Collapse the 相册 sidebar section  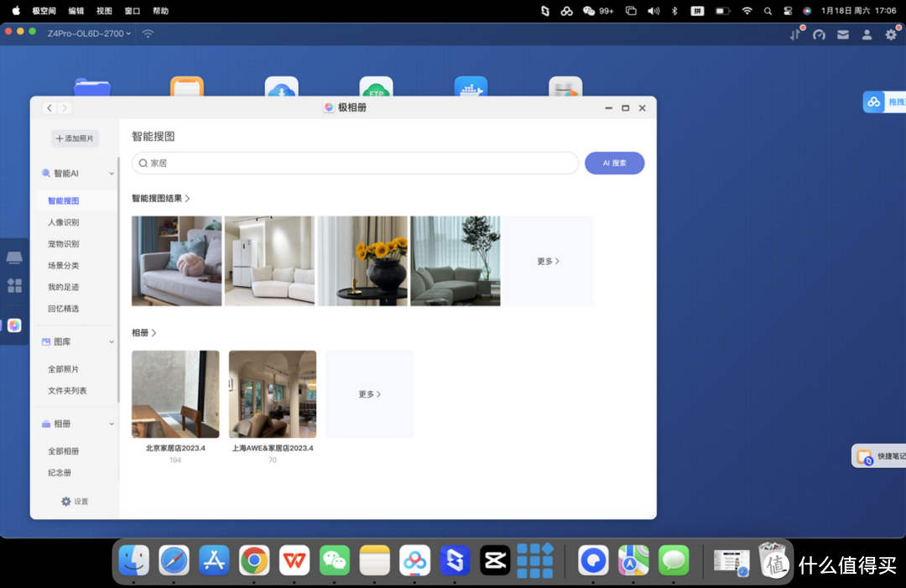[112, 424]
